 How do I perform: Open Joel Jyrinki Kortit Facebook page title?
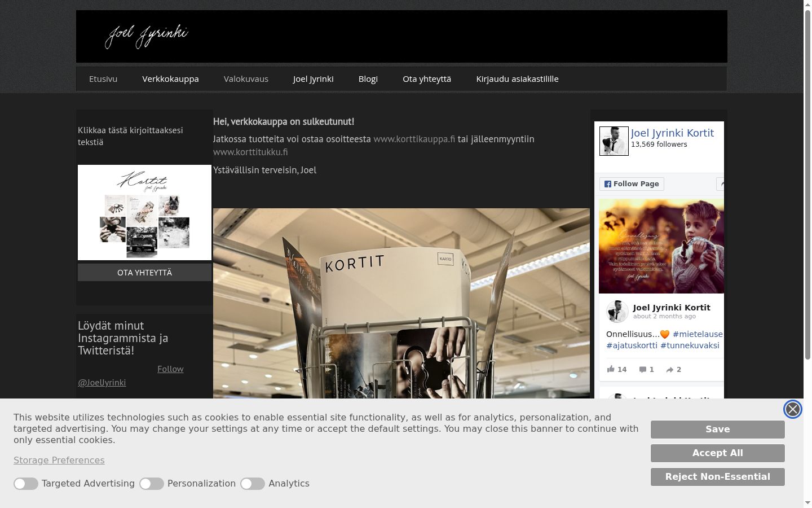coord(672,133)
